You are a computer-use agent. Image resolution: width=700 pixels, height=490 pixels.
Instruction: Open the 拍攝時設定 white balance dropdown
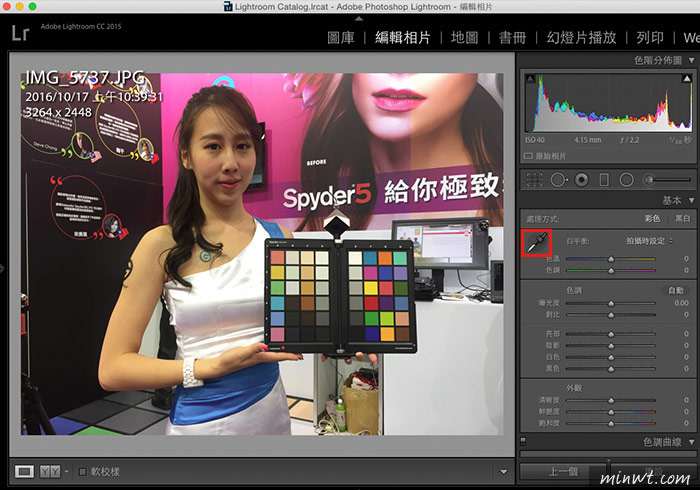click(649, 241)
